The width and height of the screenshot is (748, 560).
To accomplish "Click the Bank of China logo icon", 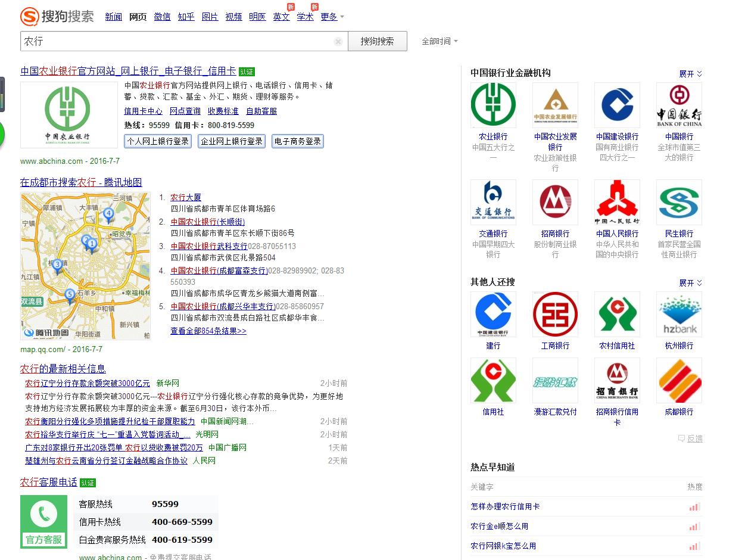I will tap(679, 105).
